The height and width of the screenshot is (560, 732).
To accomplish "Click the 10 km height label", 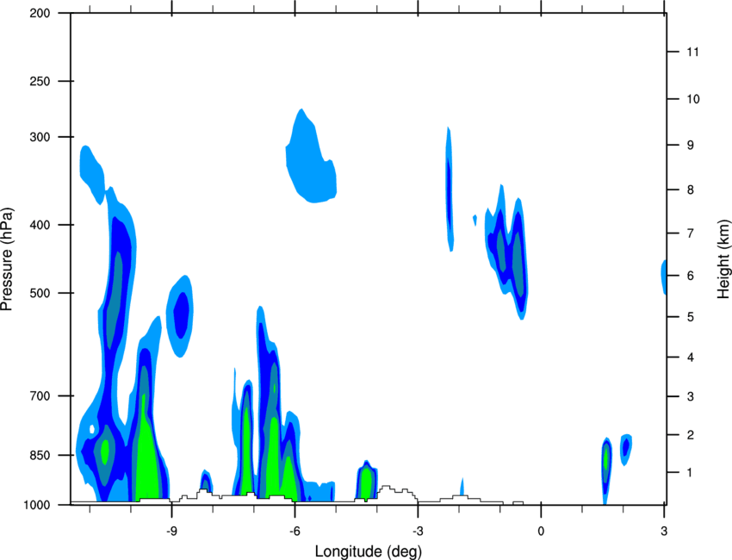I will tap(692, 99).
